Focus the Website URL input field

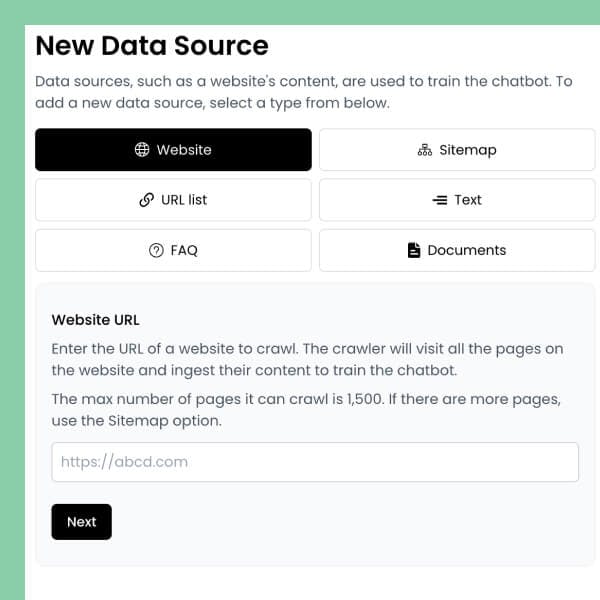click(x=315, y=462)
